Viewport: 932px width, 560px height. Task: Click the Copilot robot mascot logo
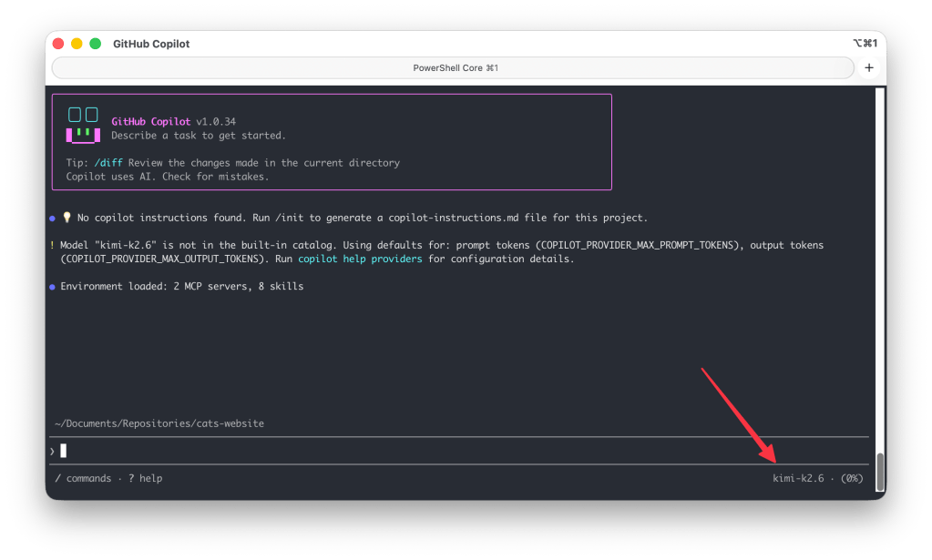point(82,125)
